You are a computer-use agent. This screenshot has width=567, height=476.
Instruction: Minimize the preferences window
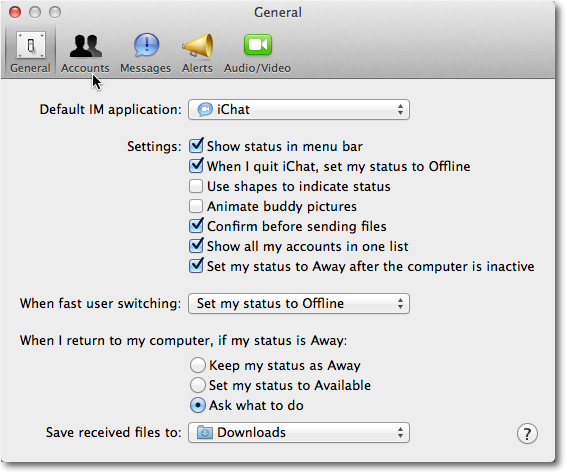[35, 12]
